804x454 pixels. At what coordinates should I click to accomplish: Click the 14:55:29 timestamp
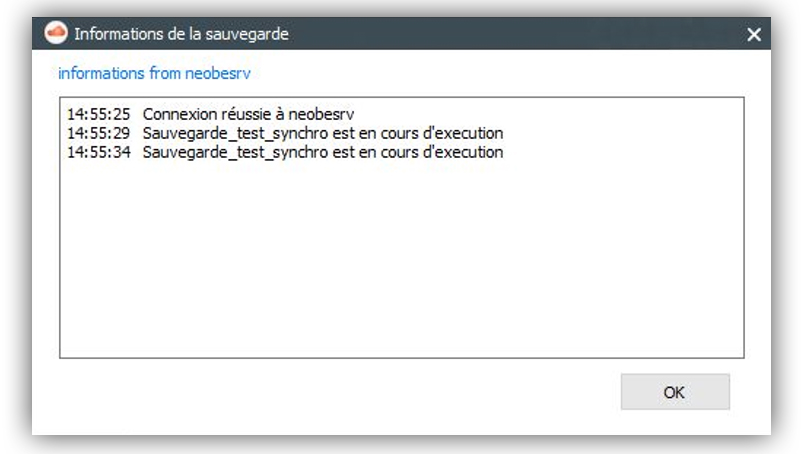click(x=98, y=133)
